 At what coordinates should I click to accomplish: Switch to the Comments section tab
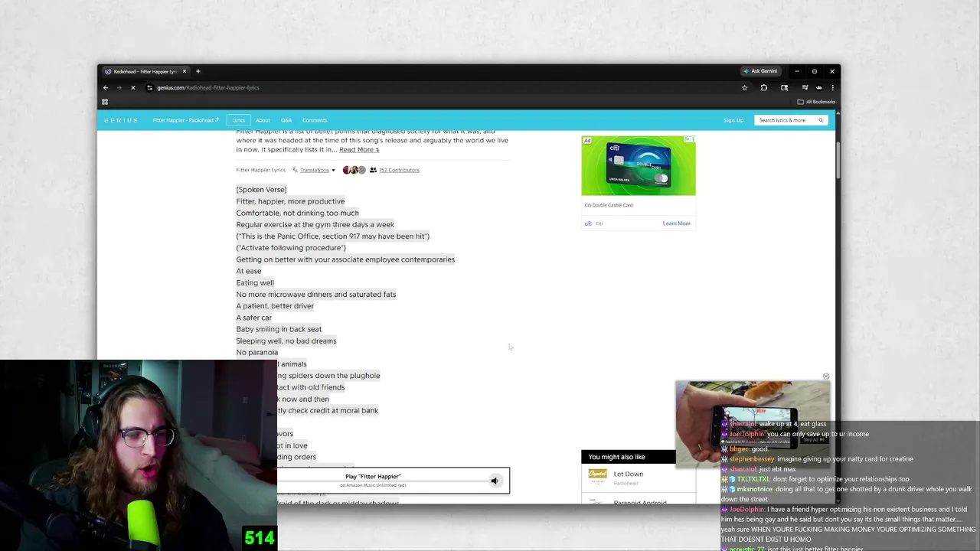315,120
